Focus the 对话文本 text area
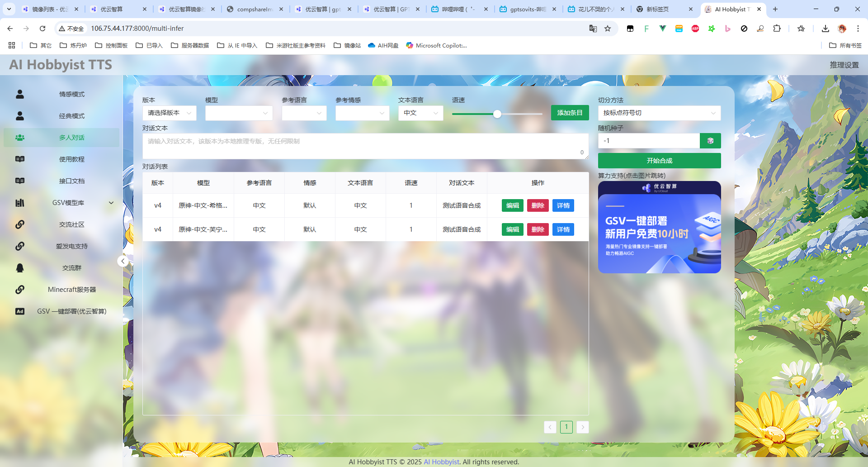 pos(365,146)
